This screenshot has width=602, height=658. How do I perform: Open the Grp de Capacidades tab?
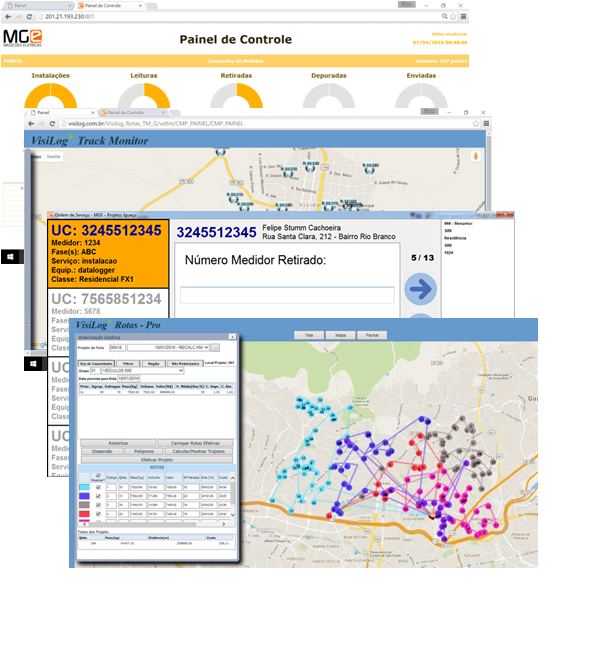click(x=97, y=363)
